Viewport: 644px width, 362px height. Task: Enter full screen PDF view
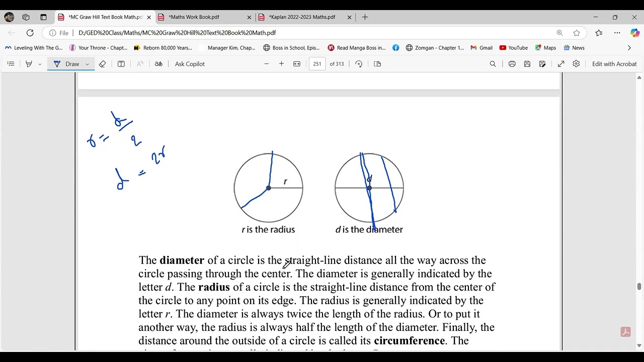(561, 64)
